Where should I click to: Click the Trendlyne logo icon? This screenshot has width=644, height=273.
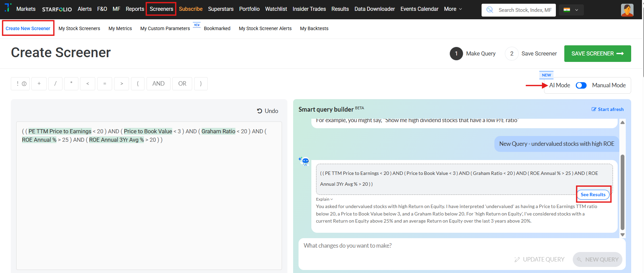pos(8,7)
